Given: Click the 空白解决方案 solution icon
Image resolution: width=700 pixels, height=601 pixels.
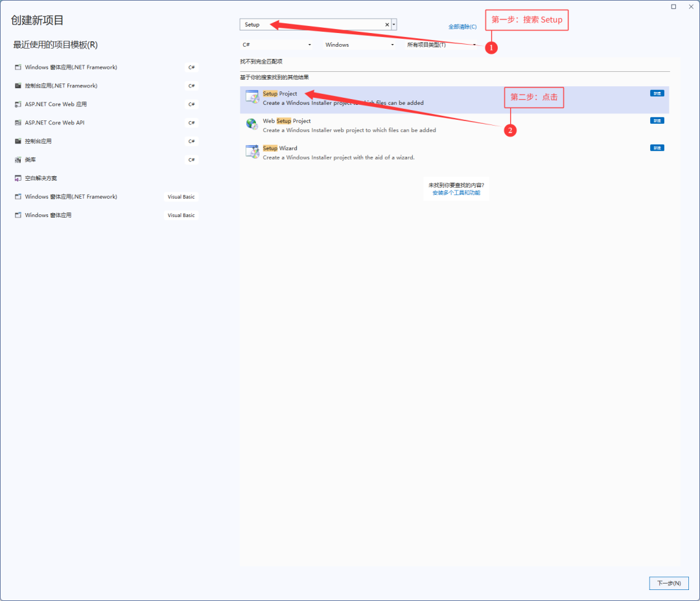Looking at the screenshot, I should 18,178.
